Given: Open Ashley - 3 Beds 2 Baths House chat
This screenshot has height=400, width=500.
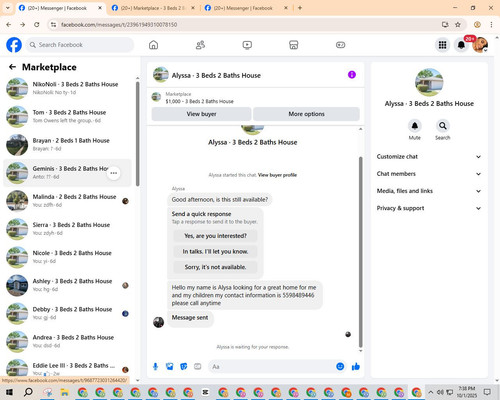Looking at the screenshot, I should (67, 285).
